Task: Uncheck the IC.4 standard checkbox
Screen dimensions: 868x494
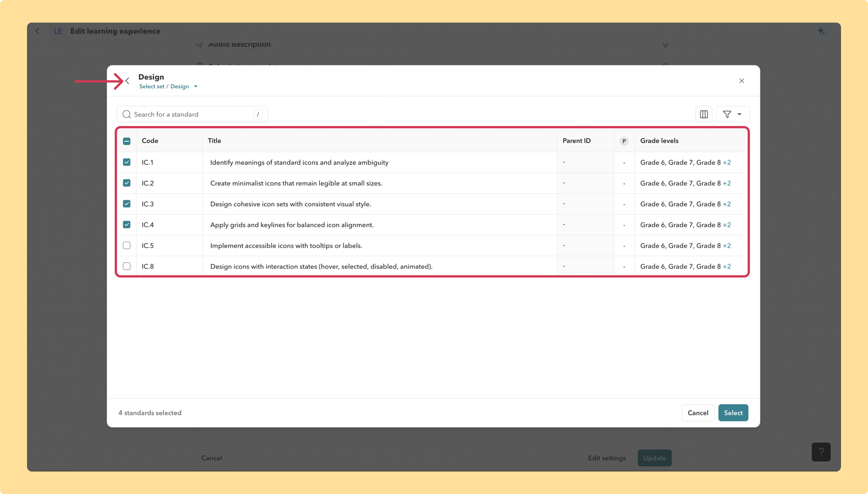Action: [127, 225]
